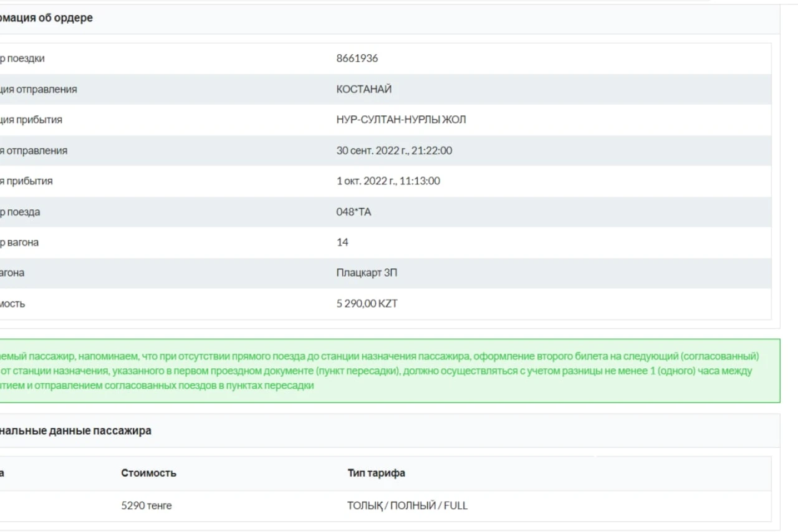Select passenger price 5290 тенге

click(147, 506)
